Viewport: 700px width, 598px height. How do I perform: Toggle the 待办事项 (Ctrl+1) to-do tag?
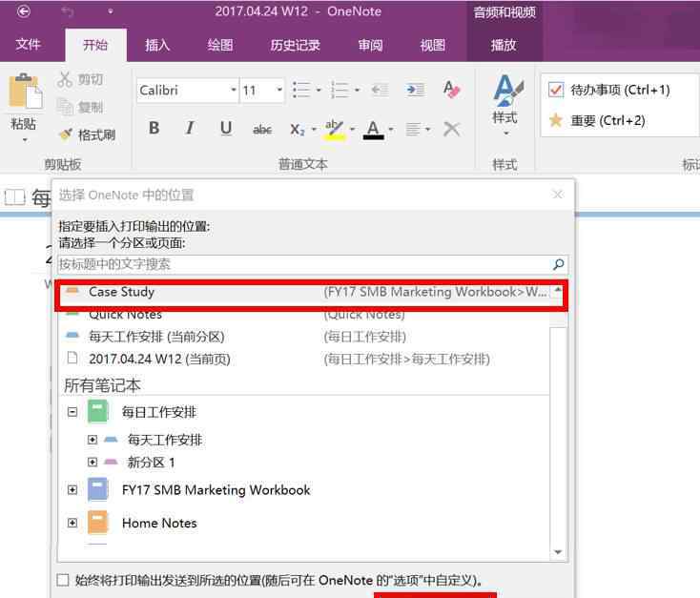click(609, 90)
